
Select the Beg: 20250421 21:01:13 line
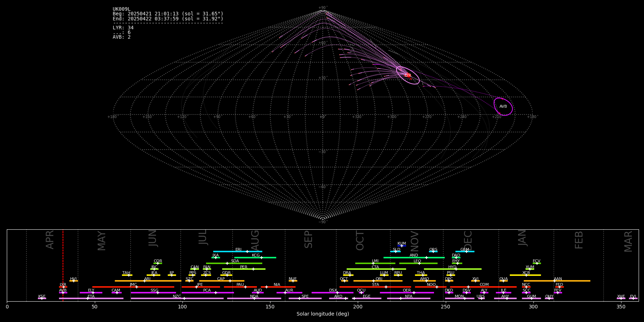tap(168, 14)
